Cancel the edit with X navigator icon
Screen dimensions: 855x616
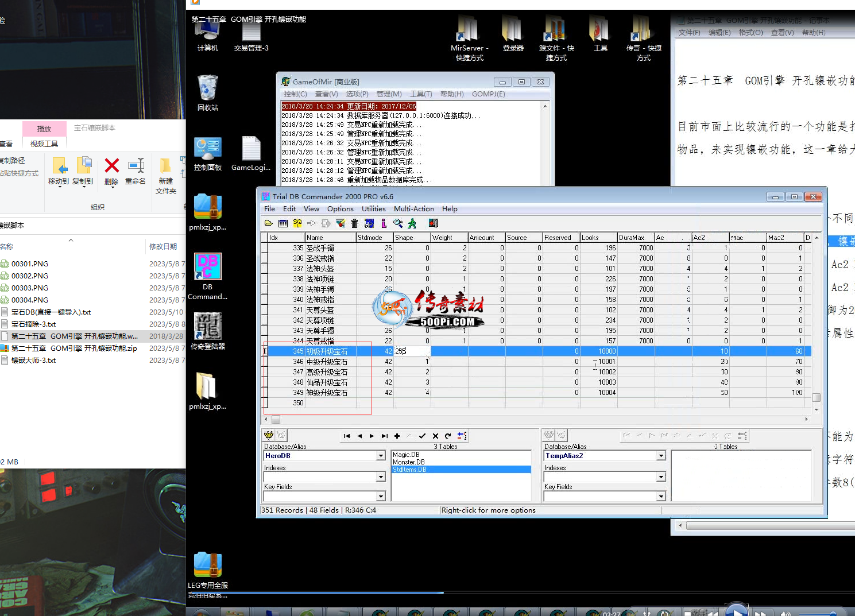(x=435, y=436)
